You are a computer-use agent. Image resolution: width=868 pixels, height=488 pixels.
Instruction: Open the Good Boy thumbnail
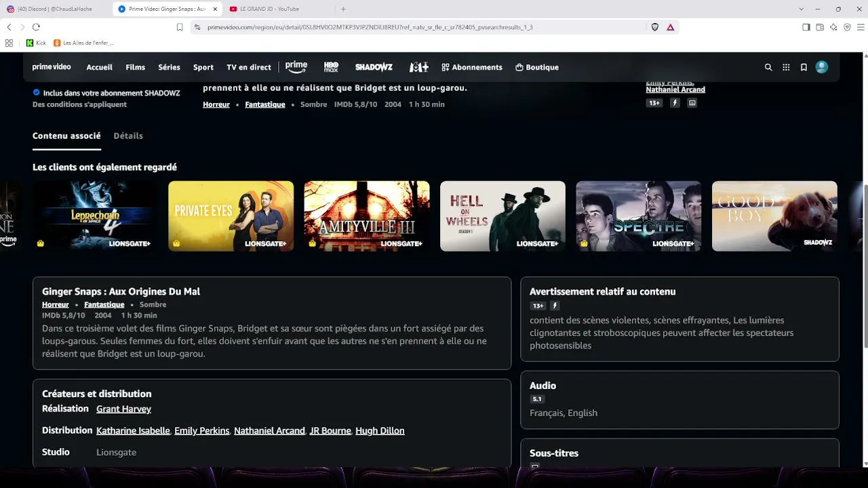pos(774,216)
